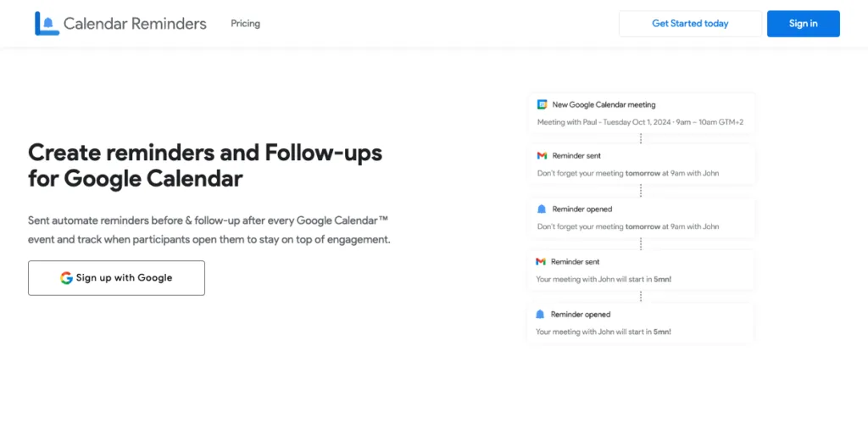Sign up with Google button
The height and width of the screenshot is (435, 868).
[x=116, y=278]
